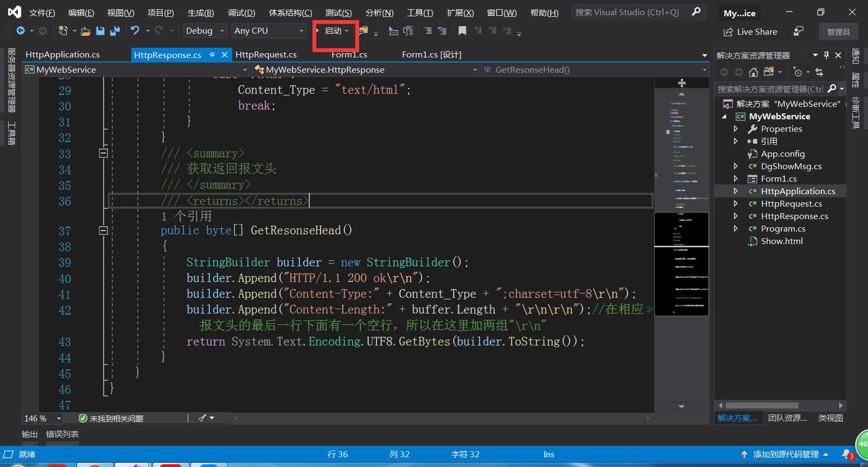Click the pending changes filter clock icon
The width and height of the screenshot is (868, 467).
tap(797, 72)
